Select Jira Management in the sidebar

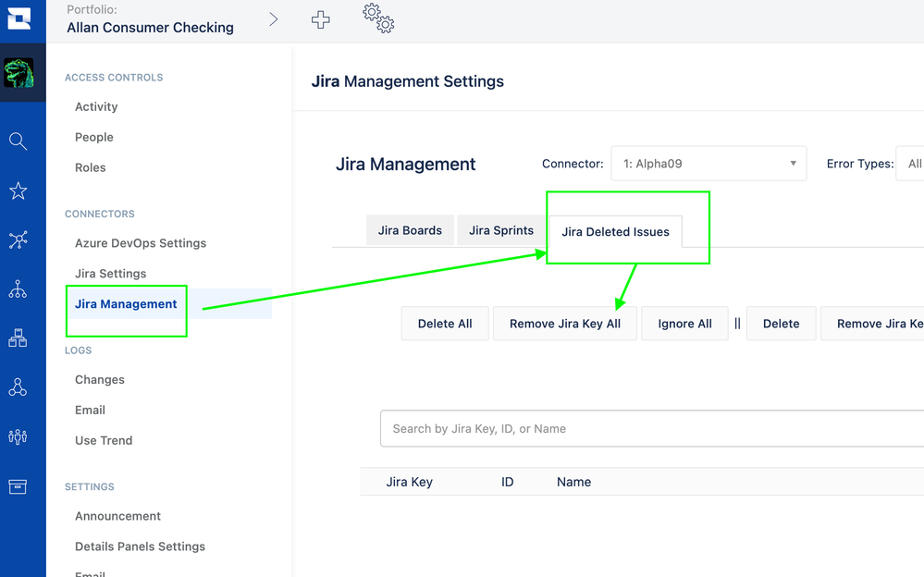[x=126, y=304]
